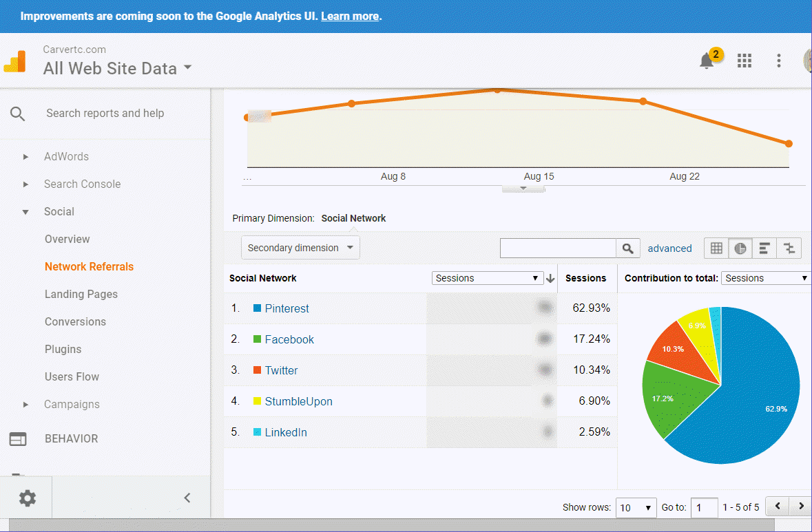812x532 pixels.
Task: Click the table filter search field
Action: (x=558, y=248)
